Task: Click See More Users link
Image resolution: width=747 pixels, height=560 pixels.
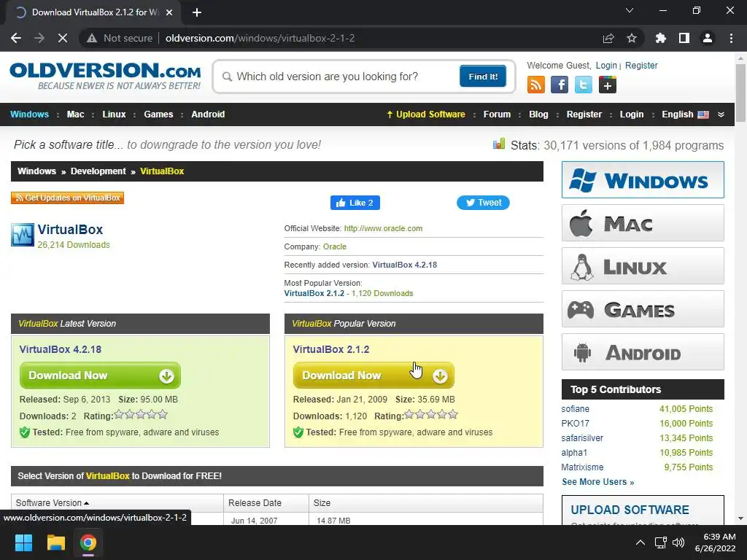Action: 598,482
